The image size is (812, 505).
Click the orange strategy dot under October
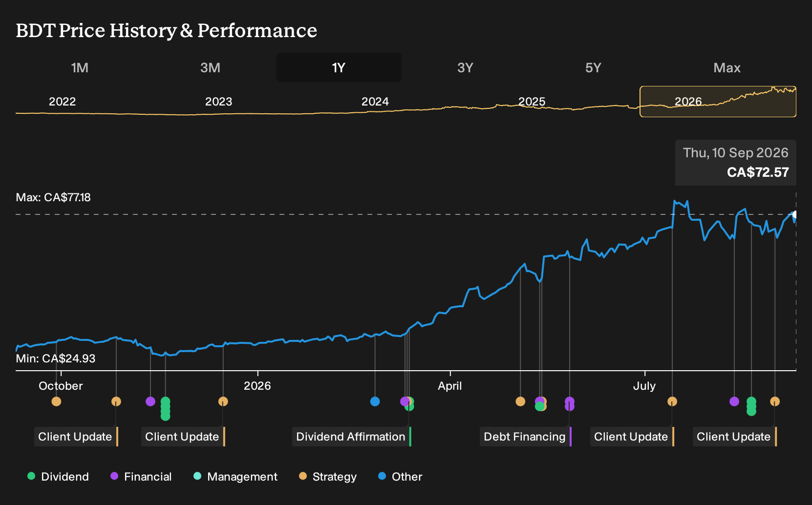coord(56,401)
